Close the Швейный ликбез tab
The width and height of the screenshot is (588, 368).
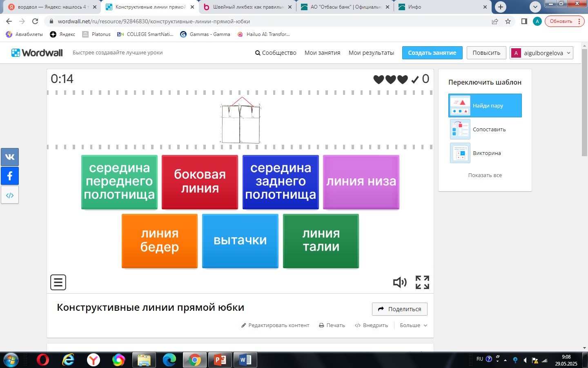[290, 7]
